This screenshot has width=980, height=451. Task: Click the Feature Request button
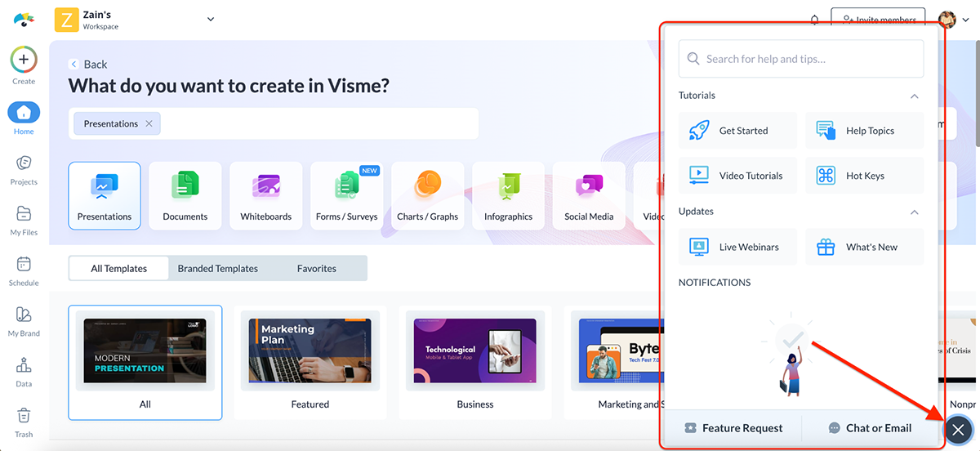pos(733,428)
